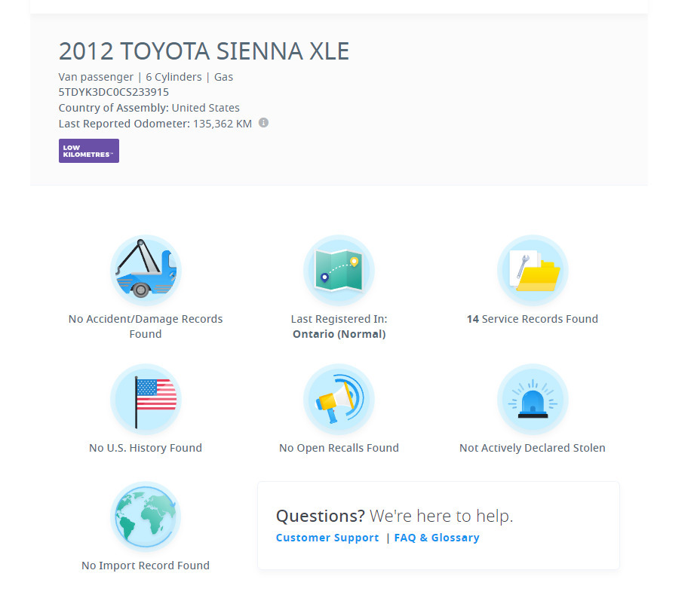700x607 pixels.
Task: Click the map icon above Last Registered In
Action: 339,270
